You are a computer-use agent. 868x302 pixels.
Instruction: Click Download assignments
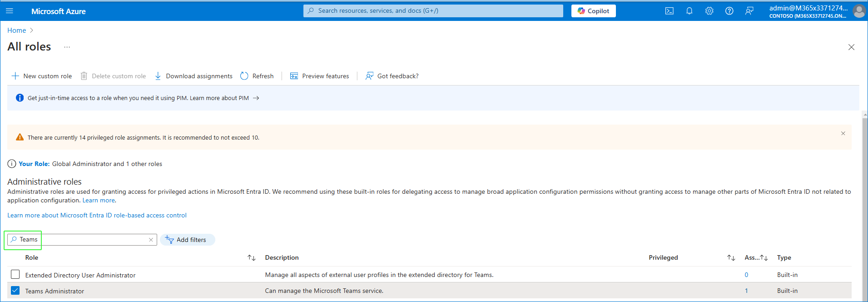click(194, 76)
